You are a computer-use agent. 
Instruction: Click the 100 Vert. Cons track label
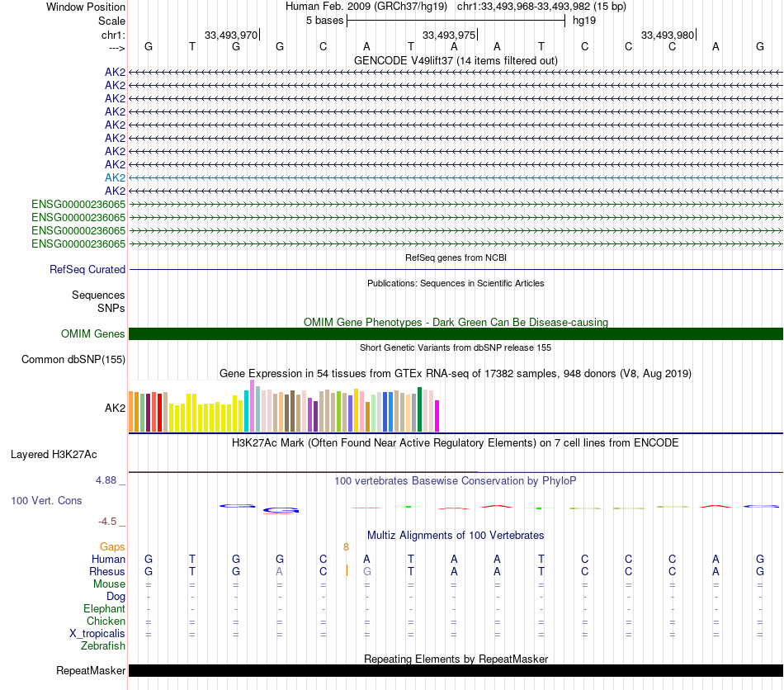point(46,500)
